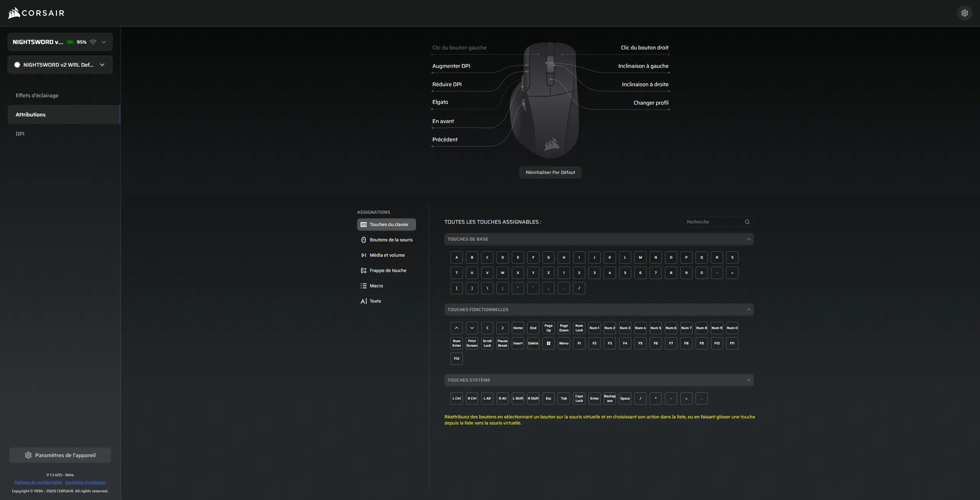Screen dimensions: 980x500
Task: Pick the Backspace key
Action: click(610, 398)
